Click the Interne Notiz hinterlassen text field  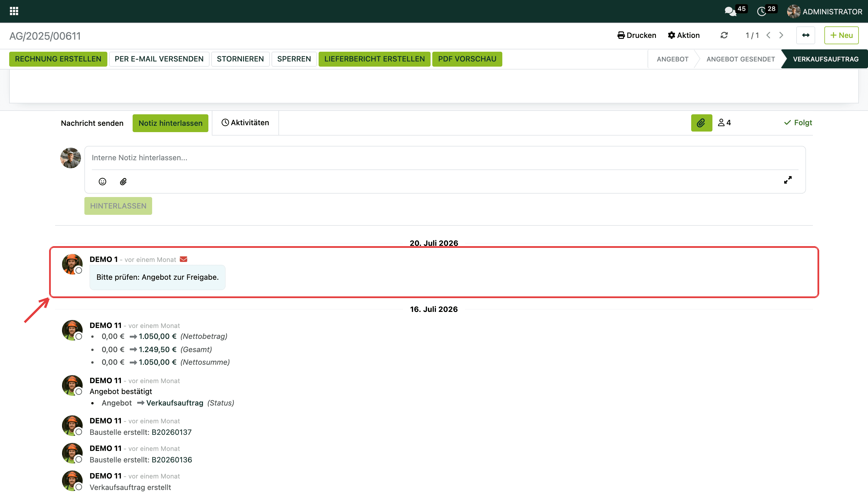click(x=445, y=158)
